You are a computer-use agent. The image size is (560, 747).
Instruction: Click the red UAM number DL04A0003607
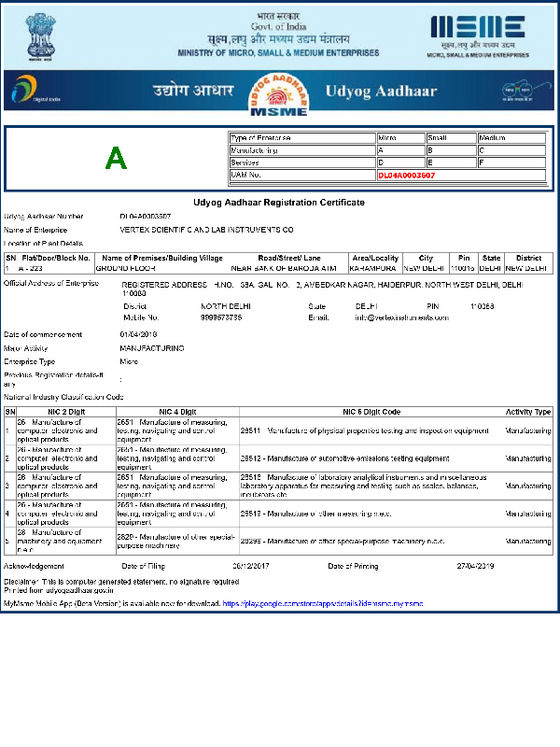point(406,176)
